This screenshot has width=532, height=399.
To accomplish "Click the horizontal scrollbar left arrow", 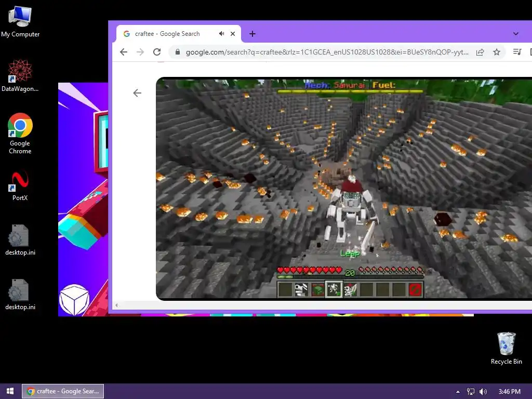I will click(x=116, y=305).
